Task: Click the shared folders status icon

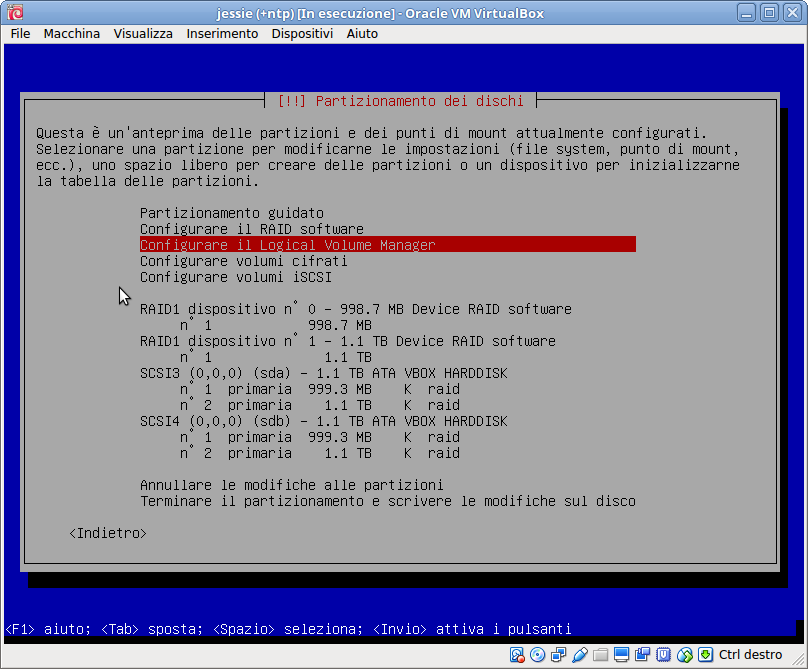Action: (600, 655)
